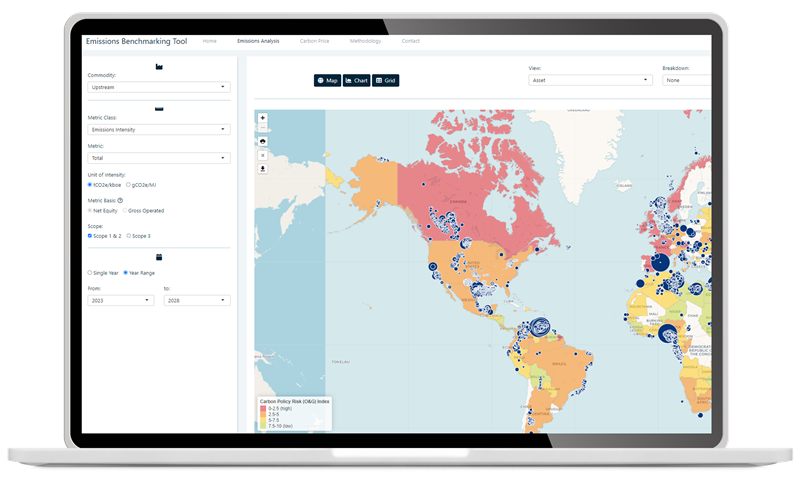Click the map download icon
Screen dimensions: 800x480
[x=262, y=169]
